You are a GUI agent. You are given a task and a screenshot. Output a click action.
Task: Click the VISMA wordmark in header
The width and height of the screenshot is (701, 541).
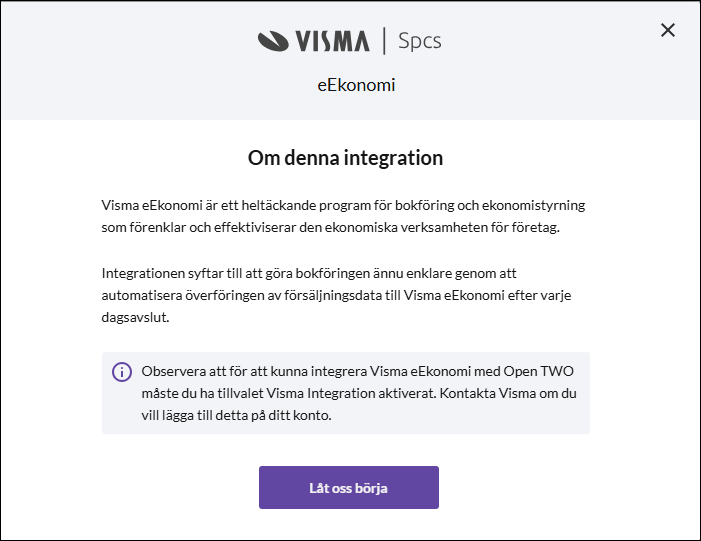(332, 41)
